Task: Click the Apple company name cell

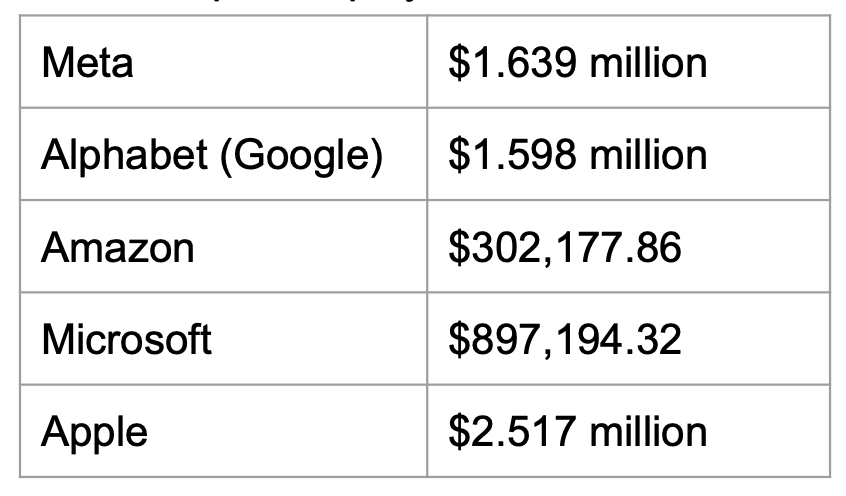Action: [x=94, y=432]
